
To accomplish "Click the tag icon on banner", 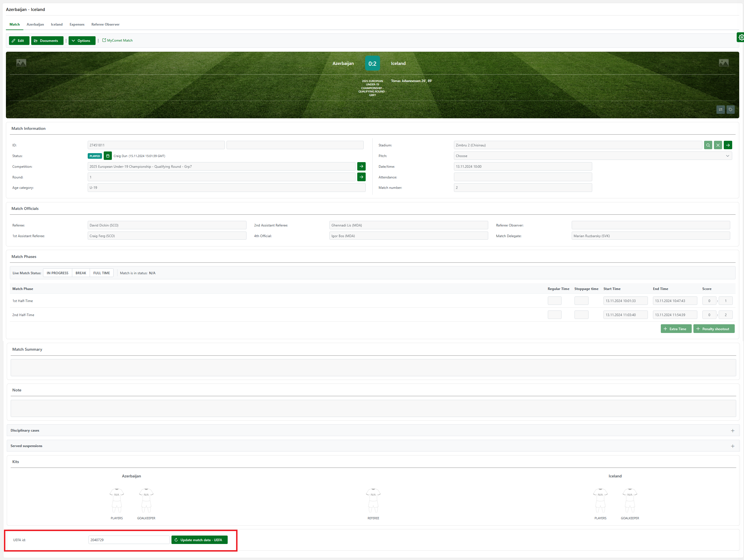I will click(x=731, y=109).
